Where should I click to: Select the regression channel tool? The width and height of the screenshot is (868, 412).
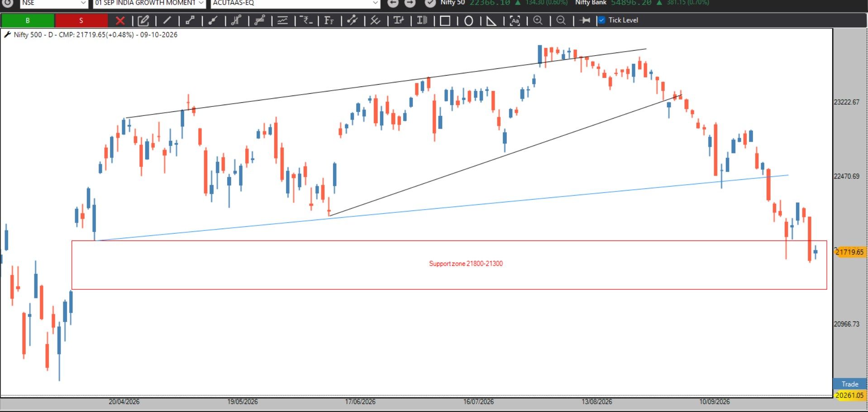click(259, 20)
